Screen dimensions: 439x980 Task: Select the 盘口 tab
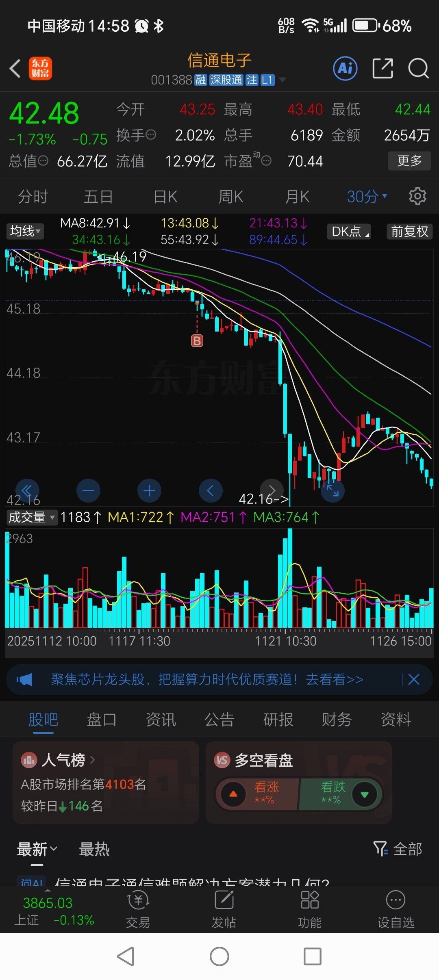coord(102,720)
